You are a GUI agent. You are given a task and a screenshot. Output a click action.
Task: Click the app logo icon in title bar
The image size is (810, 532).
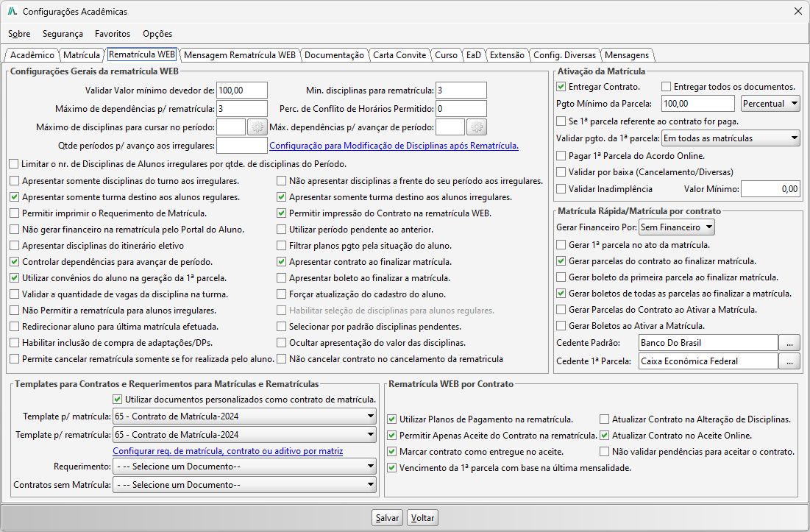coord(13,11)
